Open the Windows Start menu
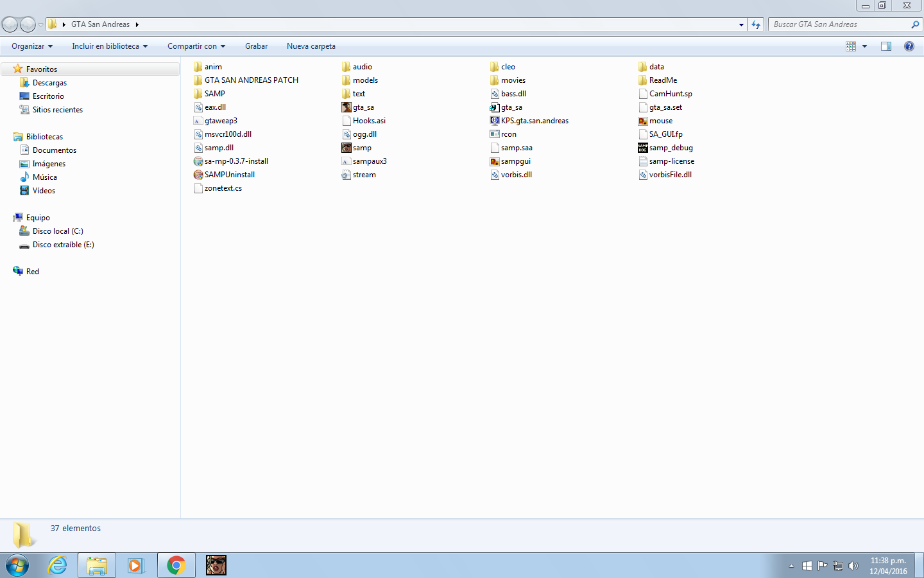The image size is (924, 578). [x=17, y=566]
